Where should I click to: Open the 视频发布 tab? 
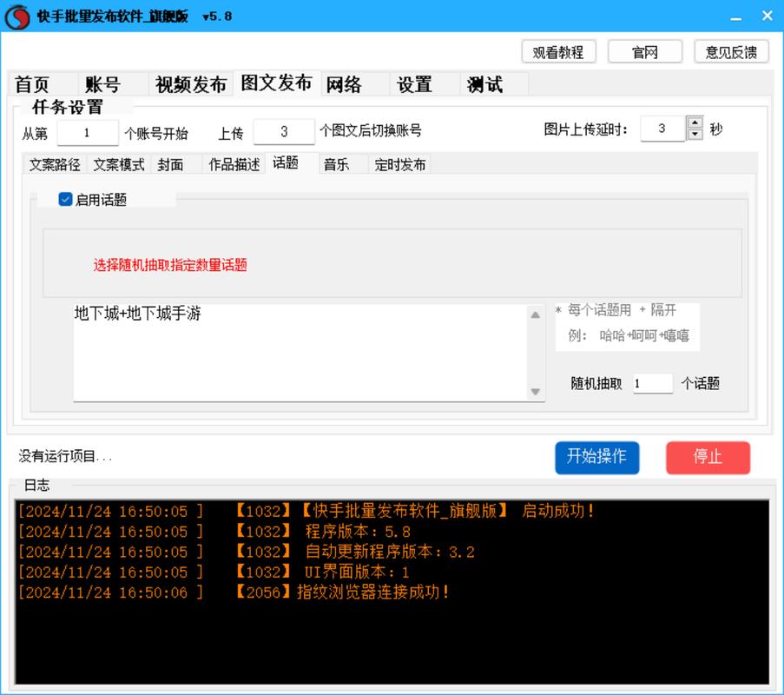[191, 84]
